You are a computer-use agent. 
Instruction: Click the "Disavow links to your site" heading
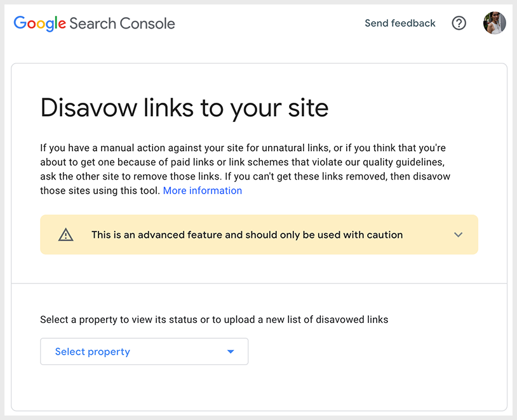coord(184,108)
